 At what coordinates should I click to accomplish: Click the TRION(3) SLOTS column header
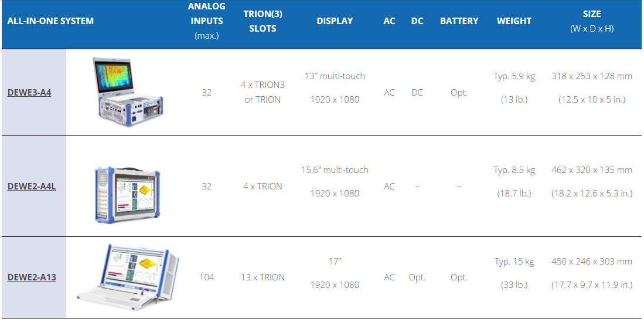point(263,21)
